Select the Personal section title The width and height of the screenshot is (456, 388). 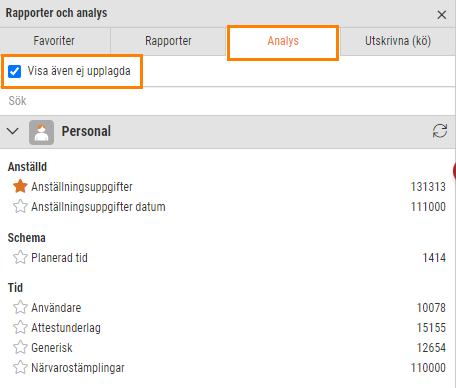tap(86, 131)
